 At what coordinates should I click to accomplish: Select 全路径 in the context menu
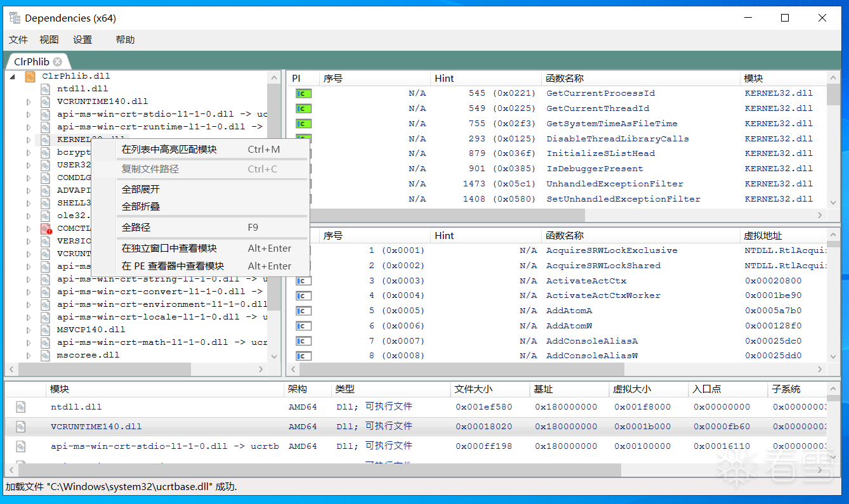[201, 228]
